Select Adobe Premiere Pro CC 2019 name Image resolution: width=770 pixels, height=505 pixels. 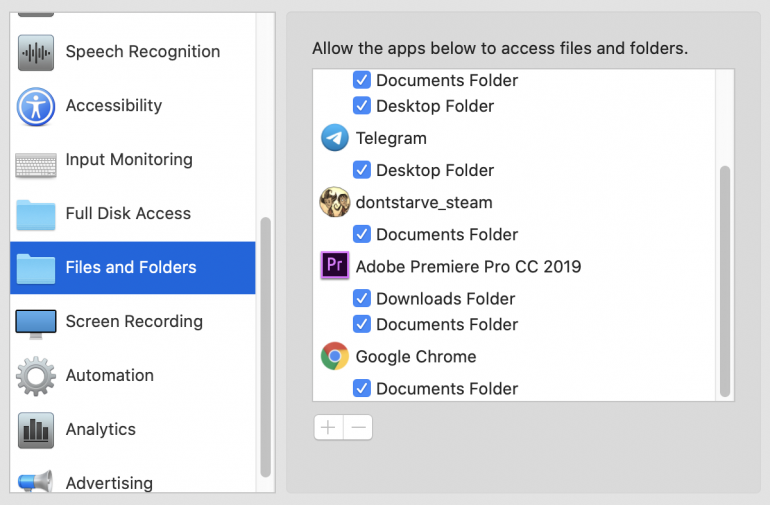pyautogui.click(x=468, y=266)
